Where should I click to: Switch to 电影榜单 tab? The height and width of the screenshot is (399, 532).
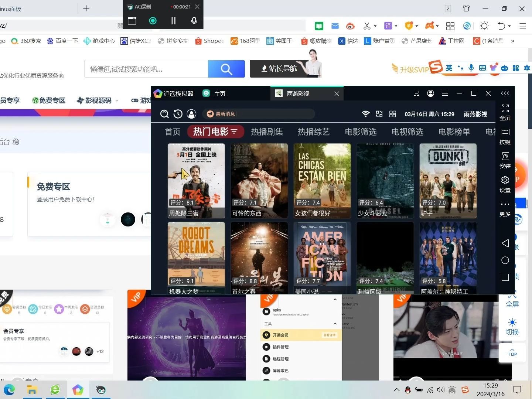coord(454,132)
